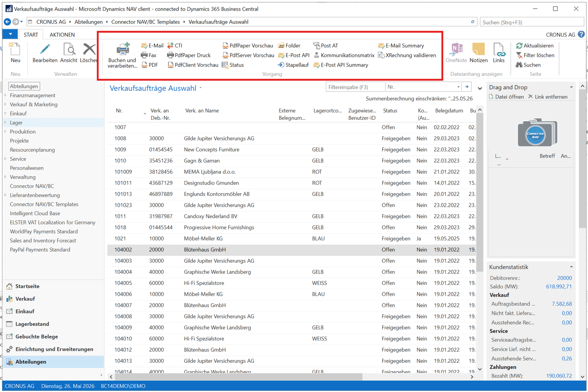This screenshot has height=392, width=588.
Task: Expand the Produktion tree node
Action: click(x=5, y=131)
